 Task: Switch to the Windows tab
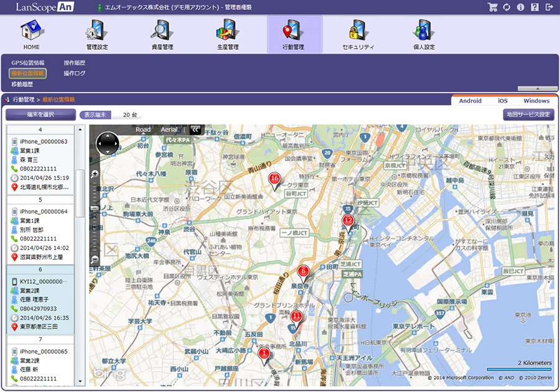pos(536,101)
